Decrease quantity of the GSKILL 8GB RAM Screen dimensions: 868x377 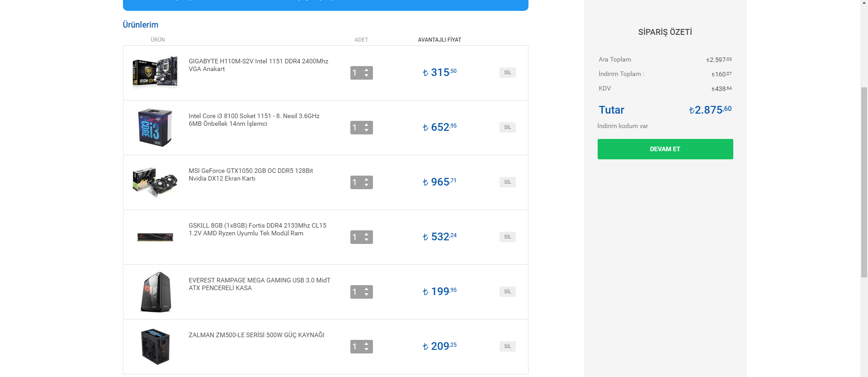coord(367,240)
